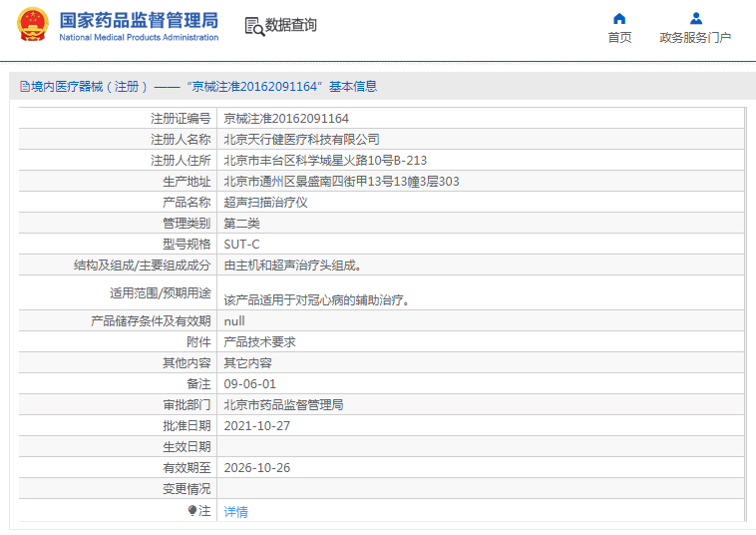This screenshot has height=535, width=756.
Task: Open 政务服务门户 link
Action: click(x=695, y=38)
